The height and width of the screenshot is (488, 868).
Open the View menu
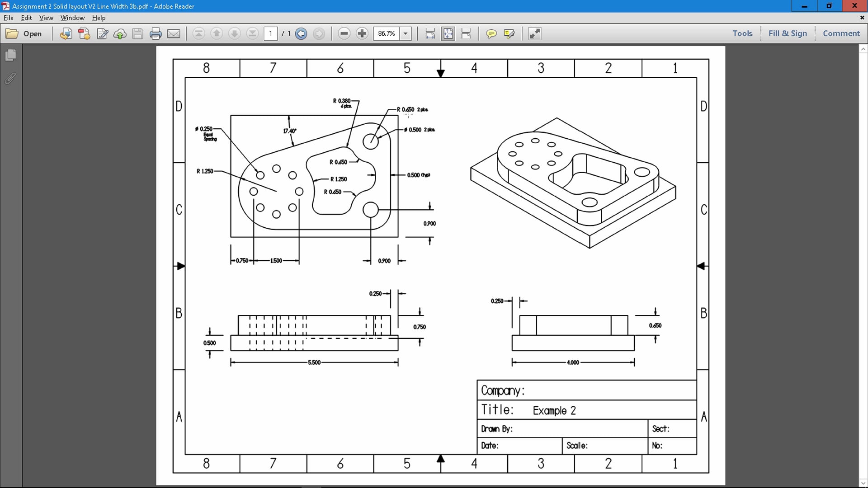click(46, 18)
